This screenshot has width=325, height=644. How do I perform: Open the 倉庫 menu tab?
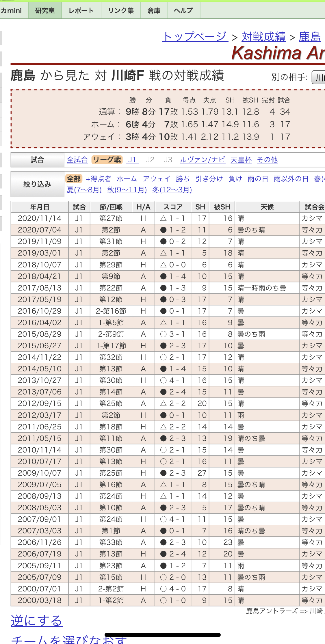pos(154,11)
